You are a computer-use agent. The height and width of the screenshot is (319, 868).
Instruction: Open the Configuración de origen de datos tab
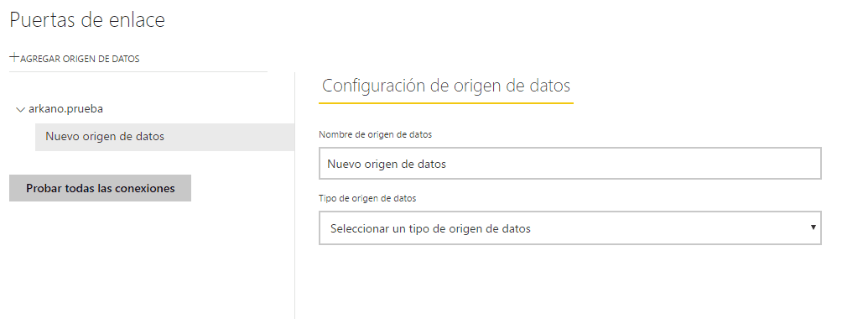click(x=446, y=86)
